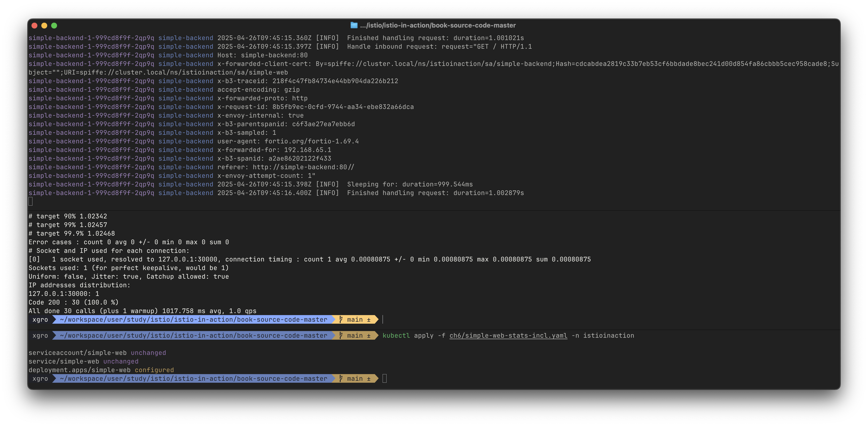The image size is (868, 426).
Task: Click the text cursor after the middle pane prompt
Action: (383, 319)
